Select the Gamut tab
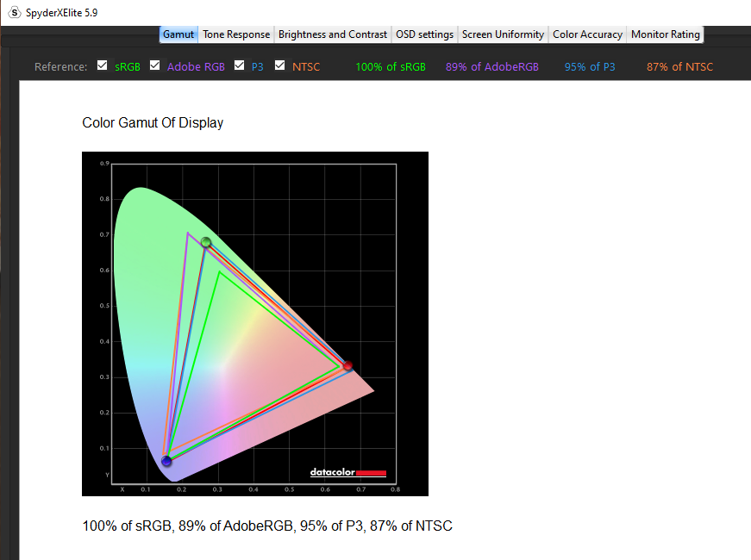The width and height of the screenshot is (751, 560). (x=178, y=34)
